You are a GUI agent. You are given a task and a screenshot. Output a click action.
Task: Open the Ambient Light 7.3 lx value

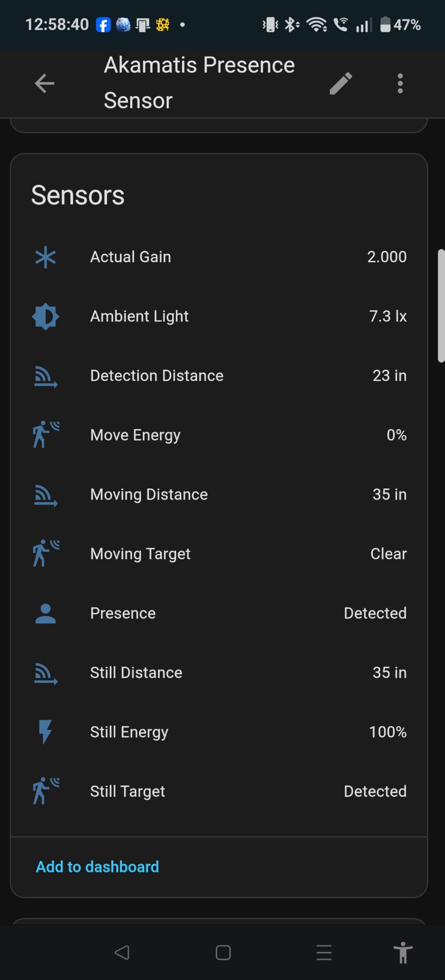click(x=388, y=316)
